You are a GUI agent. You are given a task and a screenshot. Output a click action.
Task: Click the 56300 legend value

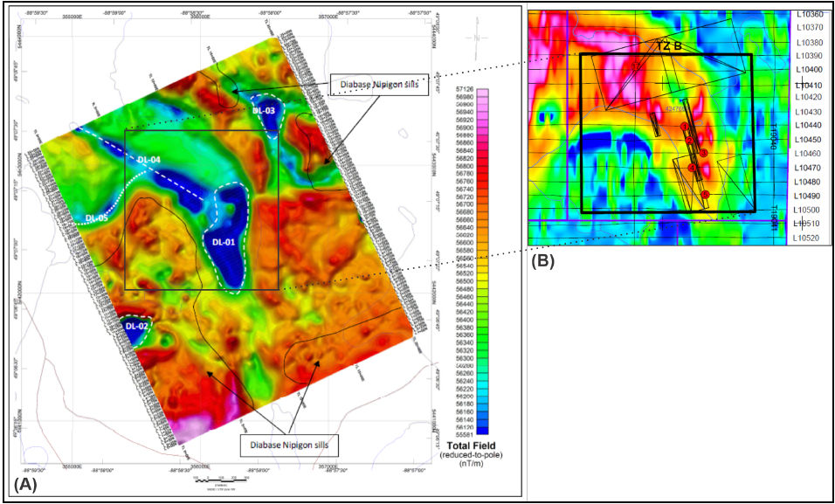tap(463, 359)
